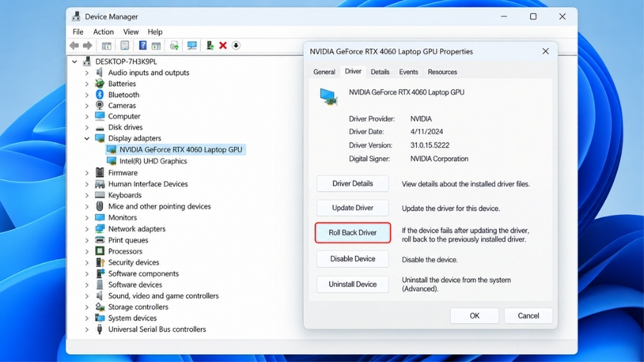Click the Security devices category icon
The height and width of the screenshot is (362, 644).
tap(100, 262)
